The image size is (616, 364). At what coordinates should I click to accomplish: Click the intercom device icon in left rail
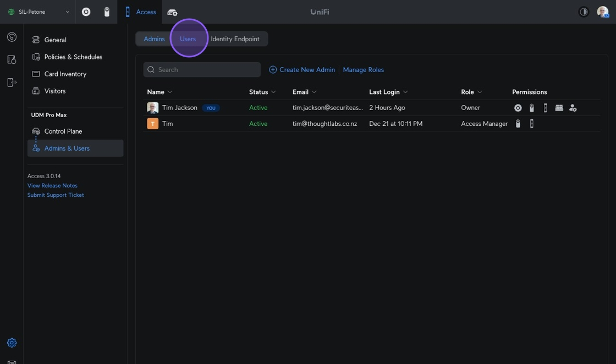(12, 82)
